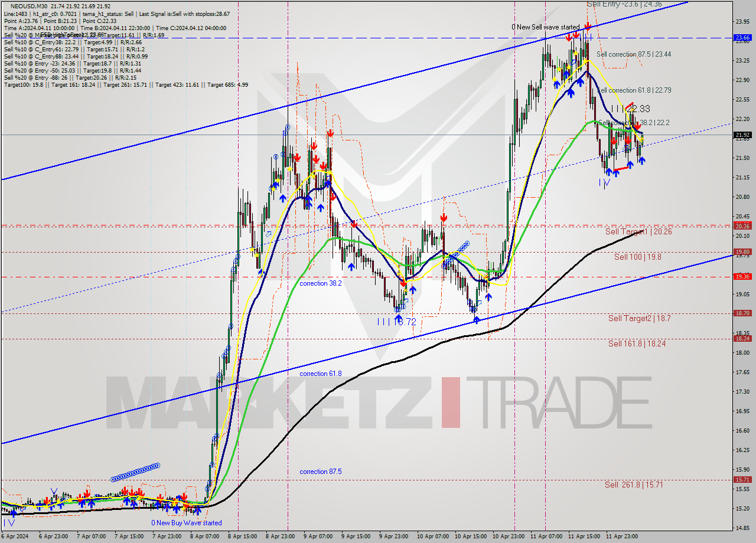
Task: Select the 'Sell %10 @ Entry -23: 24.36' row
Action: 72,64
